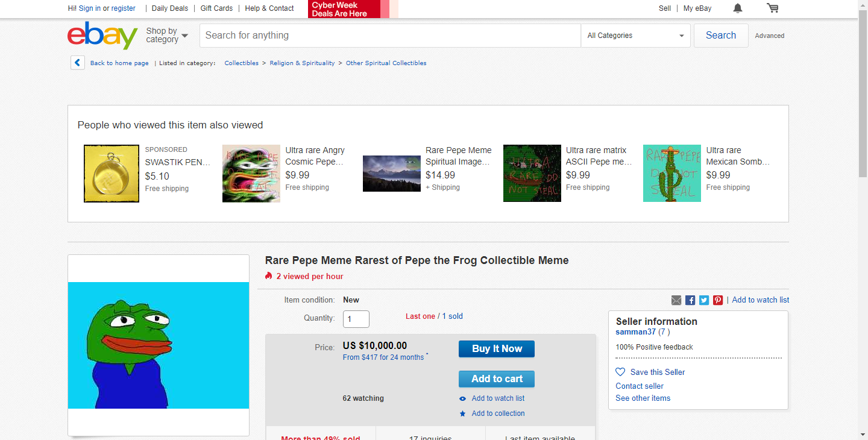Share listing on Twitter
The width and height of the screenshot is (868, 440).
[704, 300]
